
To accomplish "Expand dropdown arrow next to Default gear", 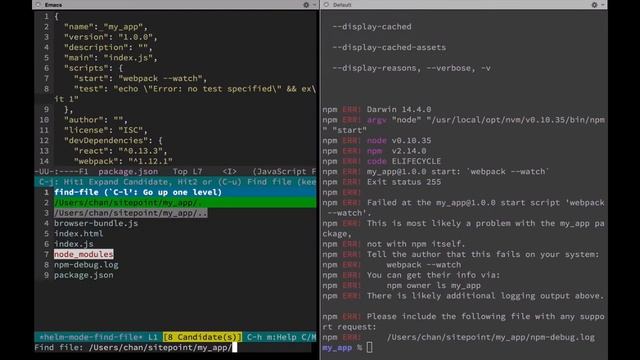I will click(x=602, y=5).
